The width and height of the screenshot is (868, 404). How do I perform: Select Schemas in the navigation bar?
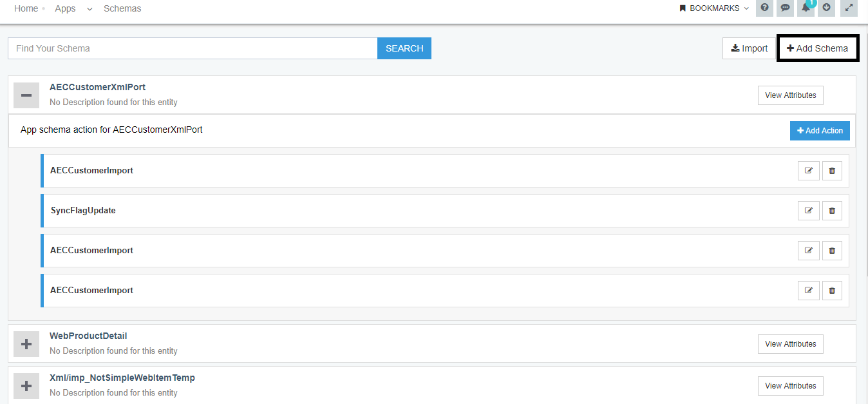point(122,8)
